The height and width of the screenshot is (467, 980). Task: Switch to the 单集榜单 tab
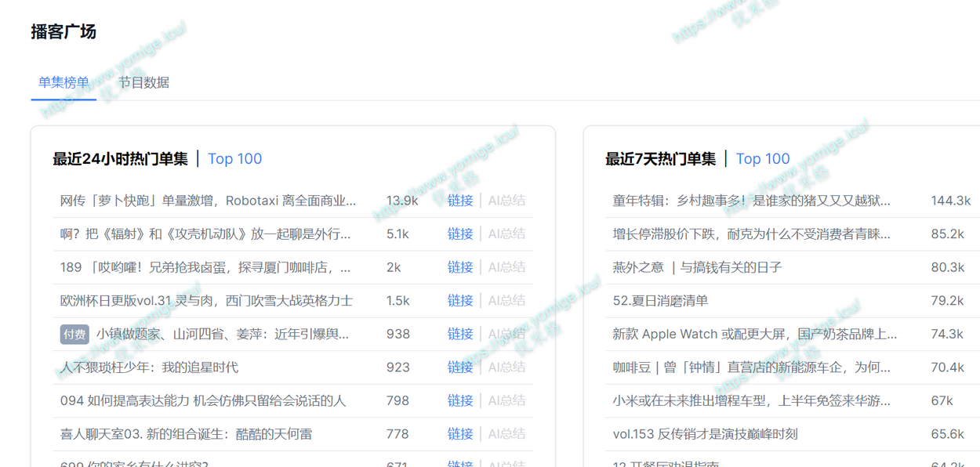(64, 82)
